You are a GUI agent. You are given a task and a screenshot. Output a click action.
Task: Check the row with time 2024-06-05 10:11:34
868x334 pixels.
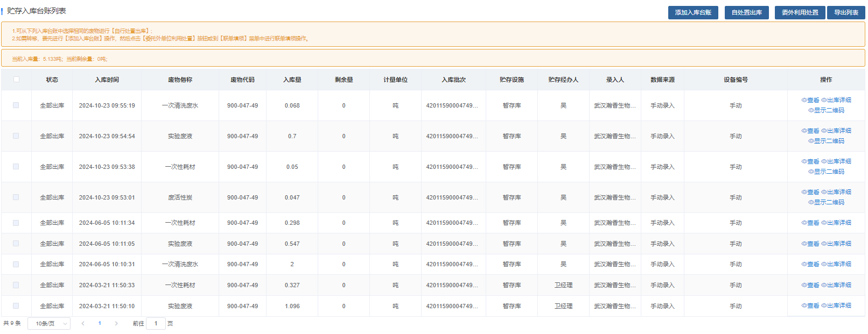click(16, 223)
